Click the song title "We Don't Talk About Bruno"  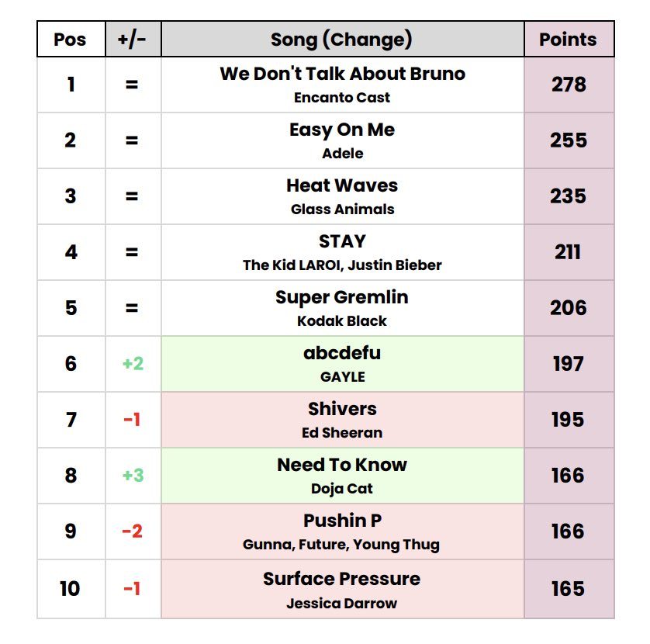click(x=342, y=74)
